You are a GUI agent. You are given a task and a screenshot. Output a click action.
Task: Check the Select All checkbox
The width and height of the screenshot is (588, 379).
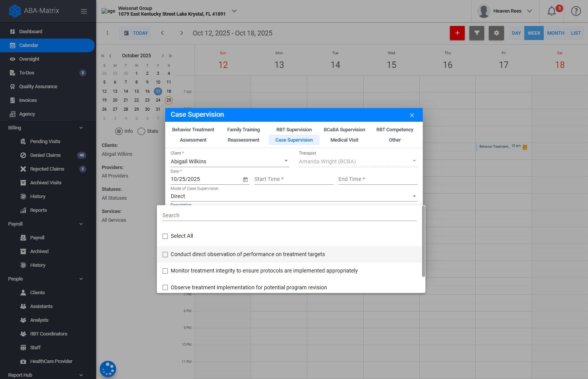pyautogui.click(x=165, y=236)
